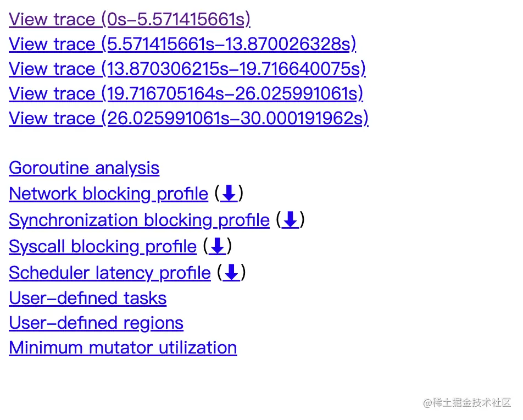
Task: Go to User-defined regions
Action: (96, 323)
